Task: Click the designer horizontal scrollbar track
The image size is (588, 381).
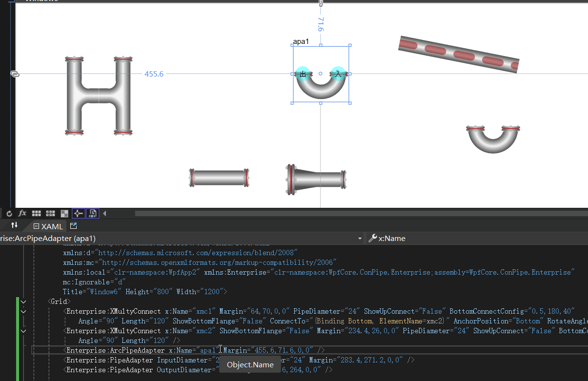Action: pyautogui.click(x=361, y=213)
